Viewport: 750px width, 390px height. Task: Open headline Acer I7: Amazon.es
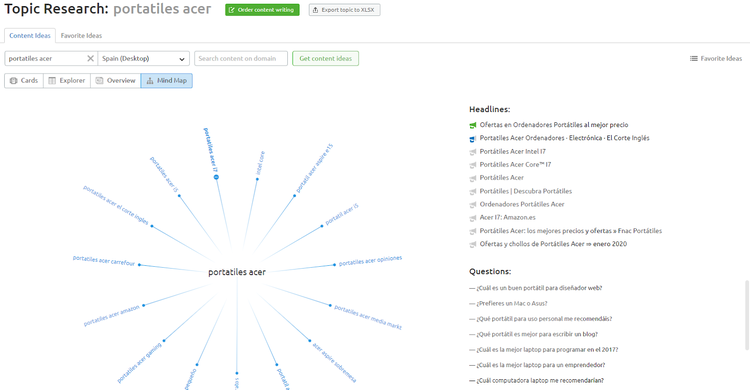coord(507,217)
